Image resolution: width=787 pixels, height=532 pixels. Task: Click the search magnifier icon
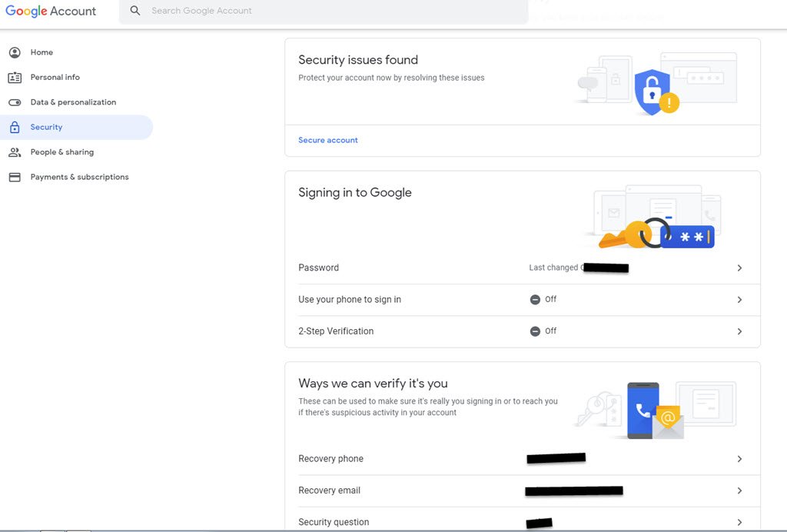click(135, 11)
